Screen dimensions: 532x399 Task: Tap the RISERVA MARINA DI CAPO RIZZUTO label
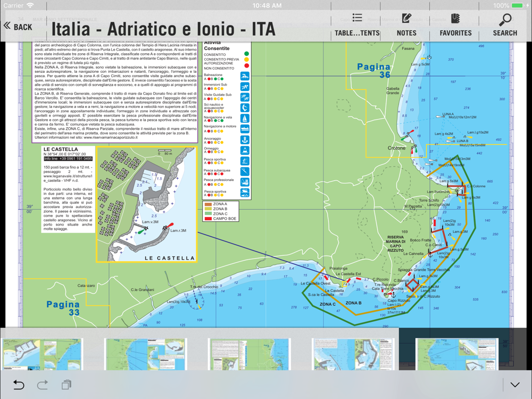396,244
